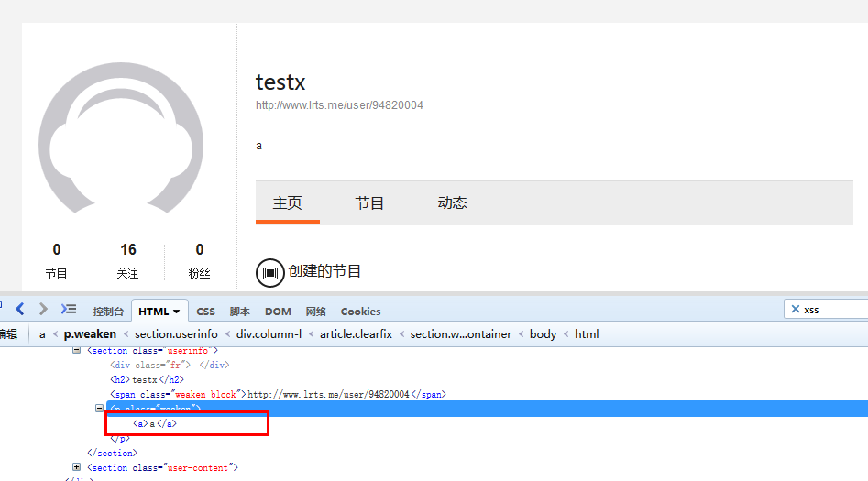
Task: Select article.clearfix in breadcrumb path
Action: click(356, 334)
